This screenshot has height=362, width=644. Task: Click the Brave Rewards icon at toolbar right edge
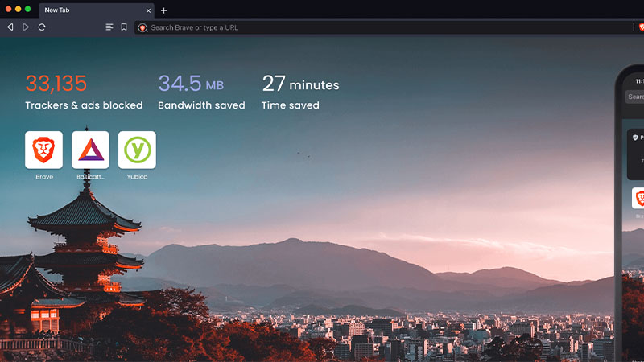(640, 27)
